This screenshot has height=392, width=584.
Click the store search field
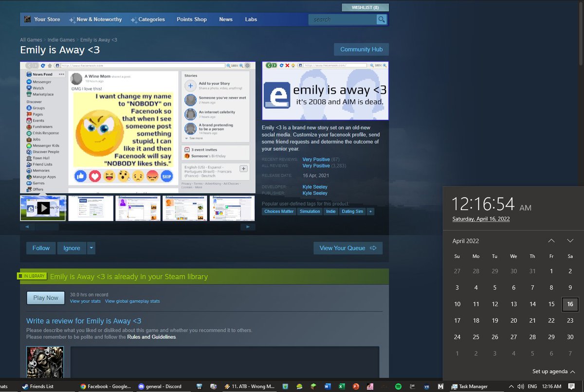tap(343, 19)
